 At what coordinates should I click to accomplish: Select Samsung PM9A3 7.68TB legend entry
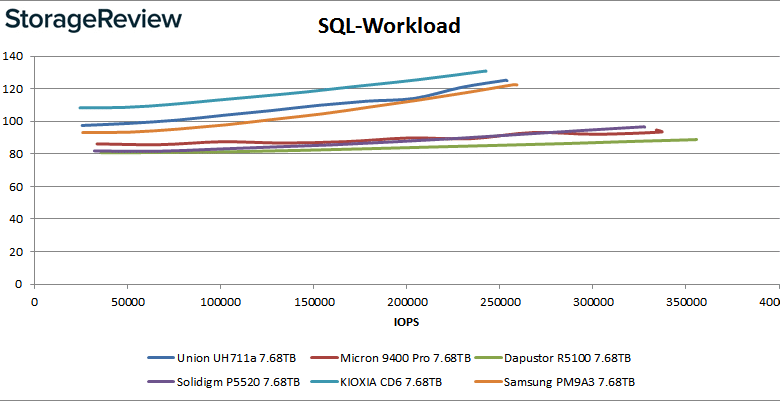click(555, 382)
